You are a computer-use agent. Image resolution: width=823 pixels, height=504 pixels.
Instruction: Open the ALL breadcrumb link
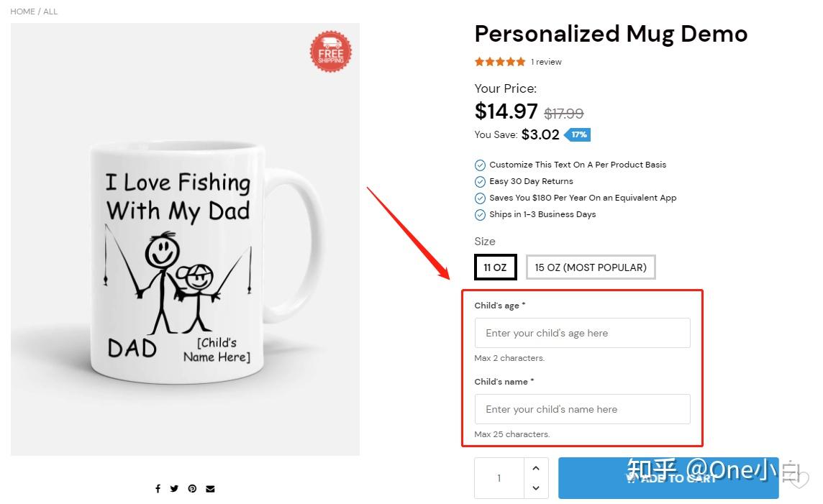(x=50, y=11)
